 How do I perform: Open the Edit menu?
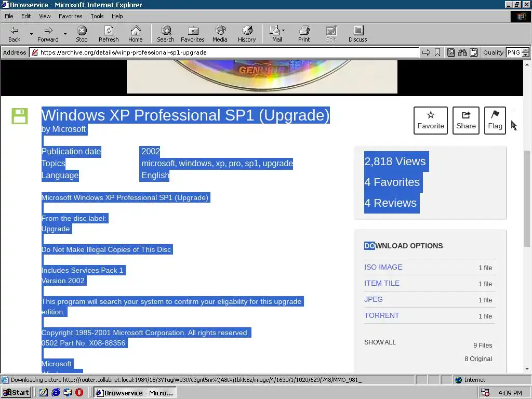(26, 16)
